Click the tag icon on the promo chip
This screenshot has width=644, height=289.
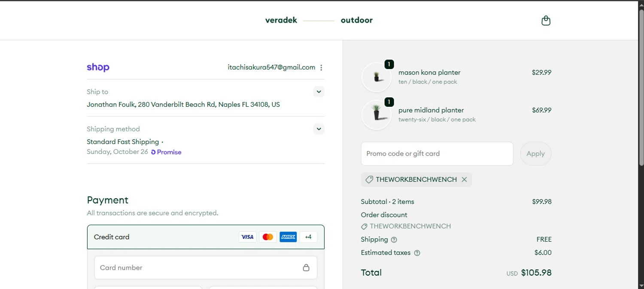369,180
